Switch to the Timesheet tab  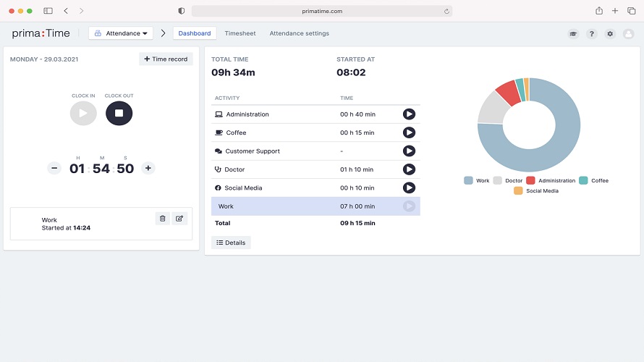(240, 33)
